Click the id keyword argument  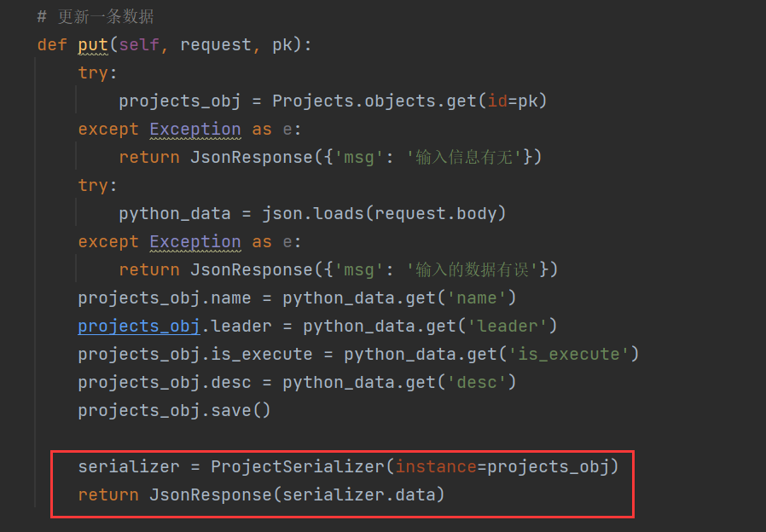[x=497, y=101]
